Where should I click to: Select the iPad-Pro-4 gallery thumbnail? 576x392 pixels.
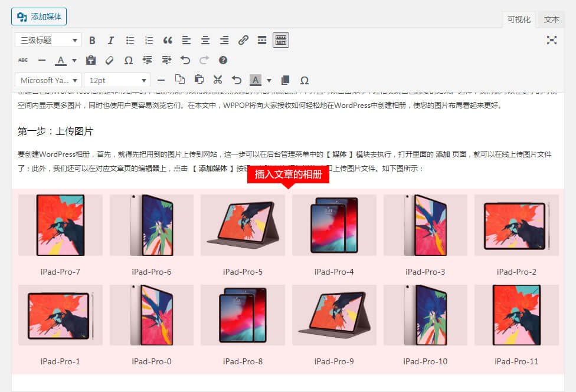(x=334, y=225)
